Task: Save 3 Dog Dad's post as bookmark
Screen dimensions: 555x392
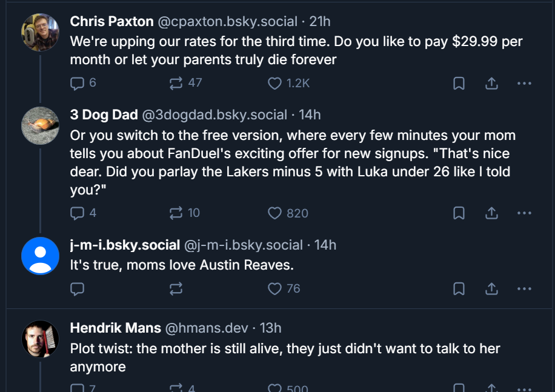Action: pos(459,213)
